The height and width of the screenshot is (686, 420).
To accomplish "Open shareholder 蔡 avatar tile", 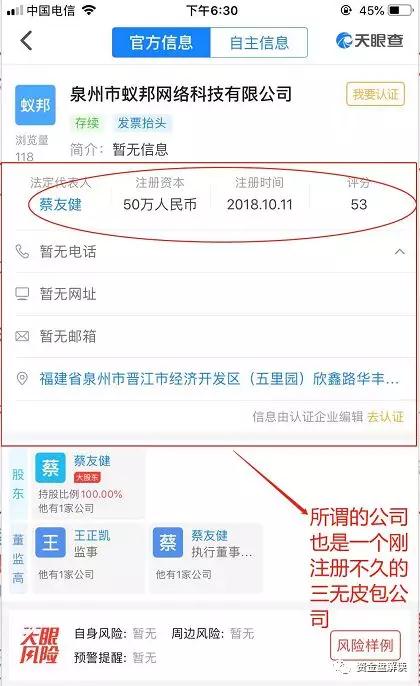I will pyautogui.click(x=50, y=468).
